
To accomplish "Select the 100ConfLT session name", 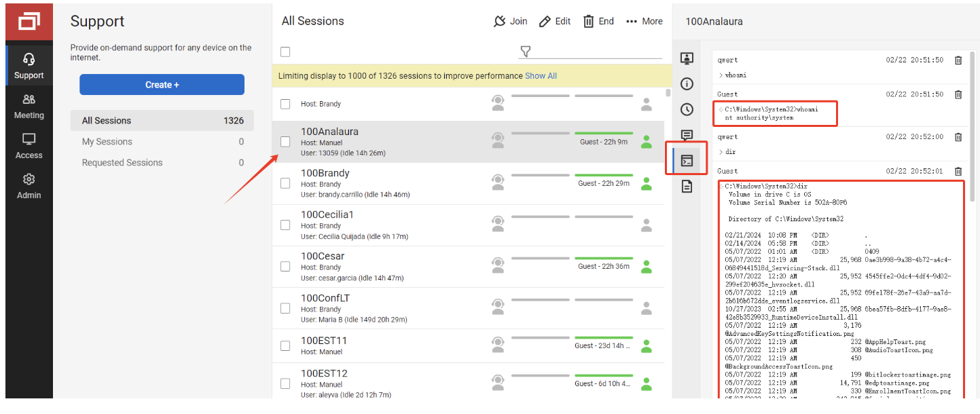I will pyautogui.click(x=325, y=299).
